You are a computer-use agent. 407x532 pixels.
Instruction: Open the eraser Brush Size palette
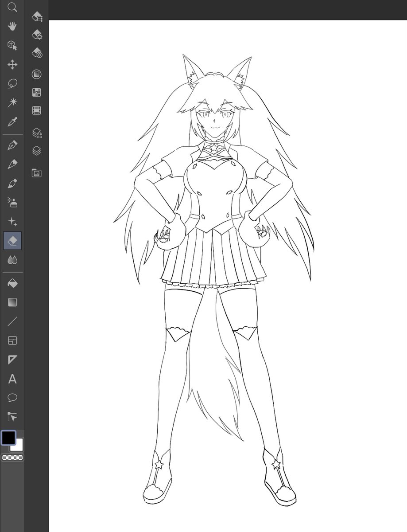point(37,53)
